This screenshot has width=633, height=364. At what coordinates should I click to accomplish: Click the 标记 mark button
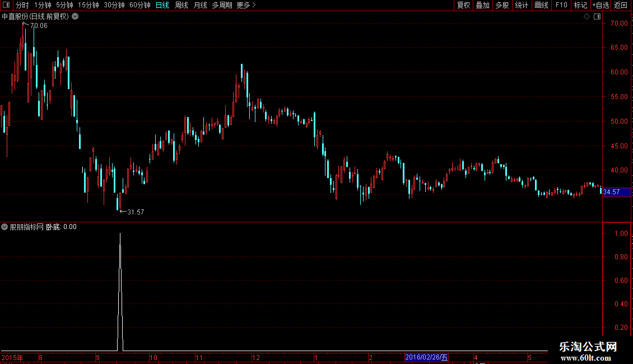(x=580, y=5)
